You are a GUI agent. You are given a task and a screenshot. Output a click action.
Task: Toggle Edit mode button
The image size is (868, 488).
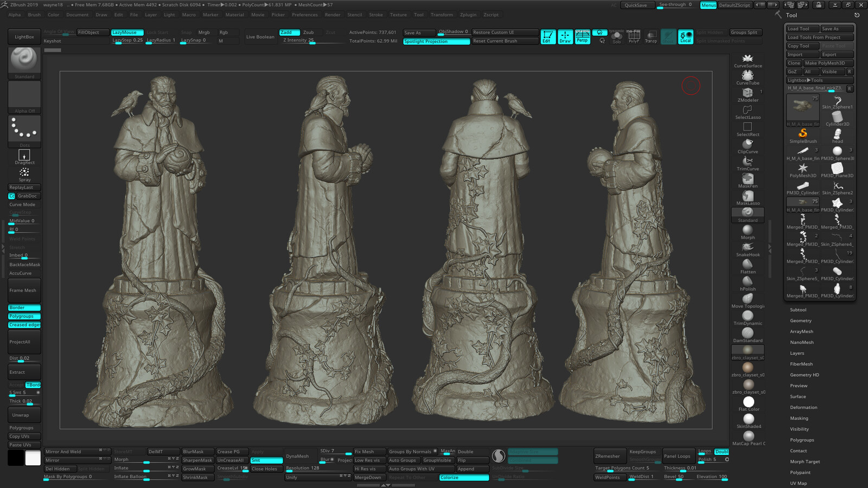point(548,37)
